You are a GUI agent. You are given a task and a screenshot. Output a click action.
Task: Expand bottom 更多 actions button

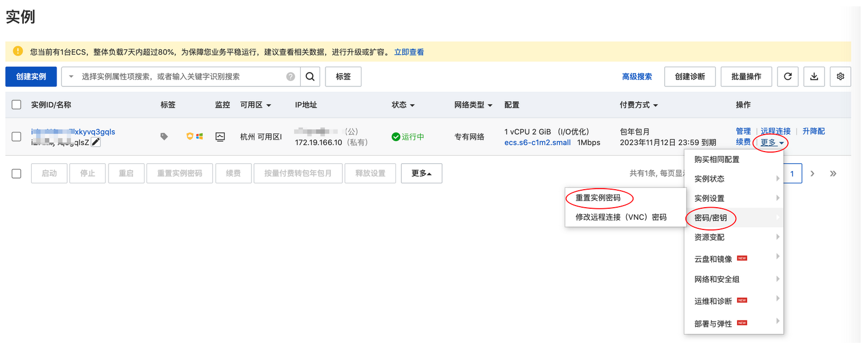421,173
